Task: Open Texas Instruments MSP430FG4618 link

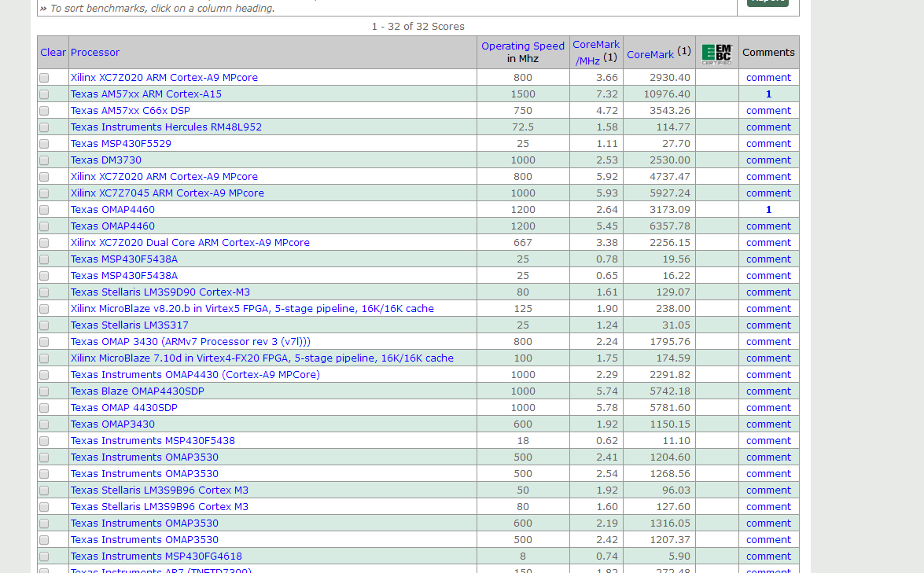Action: click(156, 556)
